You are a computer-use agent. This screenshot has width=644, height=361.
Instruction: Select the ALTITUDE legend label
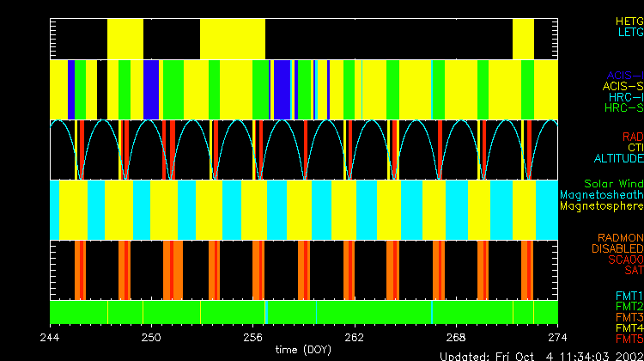point(618,159)
